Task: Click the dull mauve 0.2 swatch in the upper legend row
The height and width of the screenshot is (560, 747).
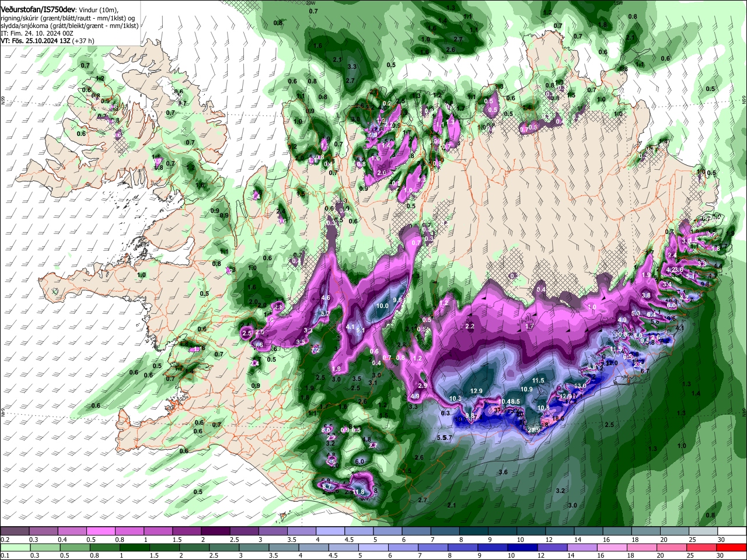Action: [x=15, y=531]
